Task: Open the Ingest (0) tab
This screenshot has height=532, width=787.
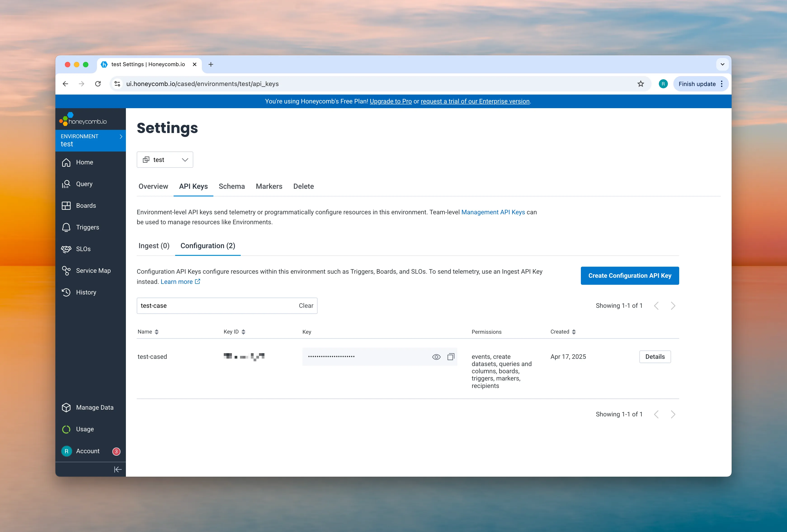Action: 154,246
